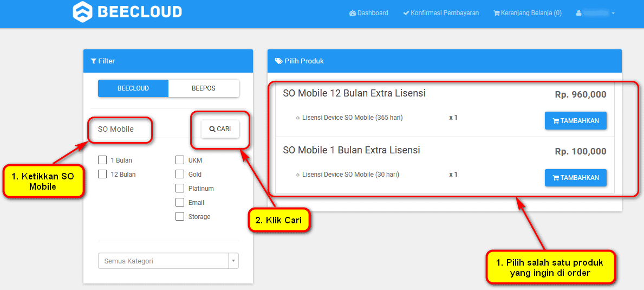Viewport: 644px width, 290px height.
Task: Open the Semua Kategori dropdown
Action: [168, 261]
